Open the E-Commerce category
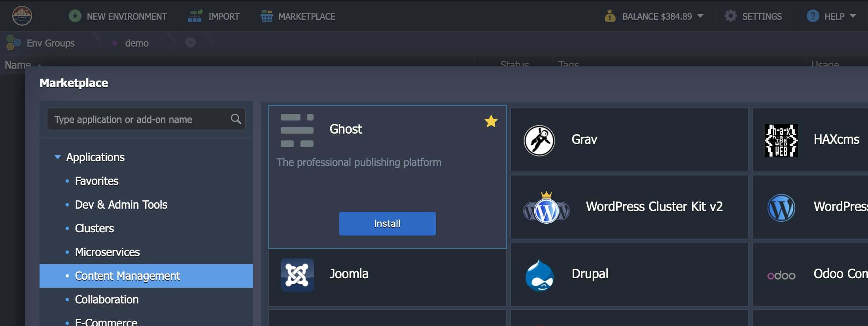The width and height of the screenshot is (868, 326). (x=106, y=322)
